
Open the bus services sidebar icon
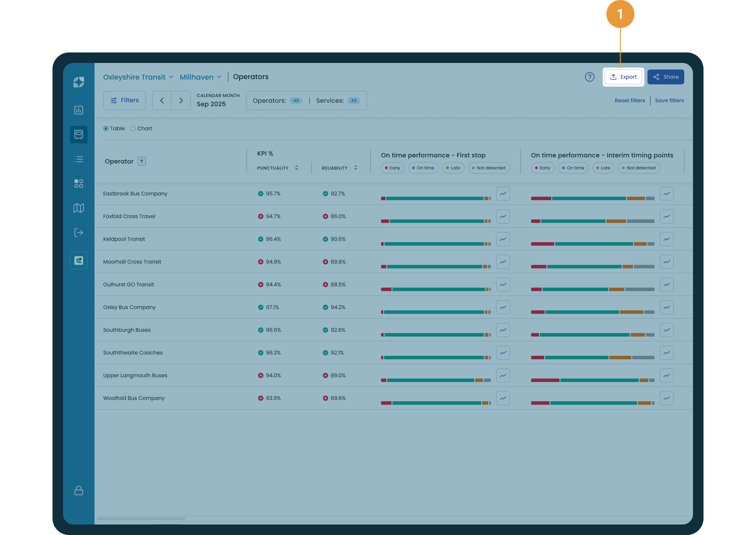[x=78, y=134]
